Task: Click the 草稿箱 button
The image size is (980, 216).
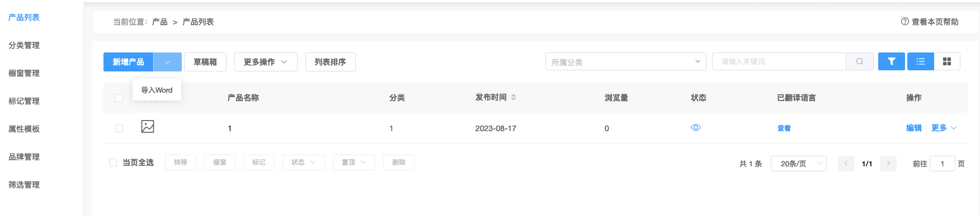Action: (205, 62)
